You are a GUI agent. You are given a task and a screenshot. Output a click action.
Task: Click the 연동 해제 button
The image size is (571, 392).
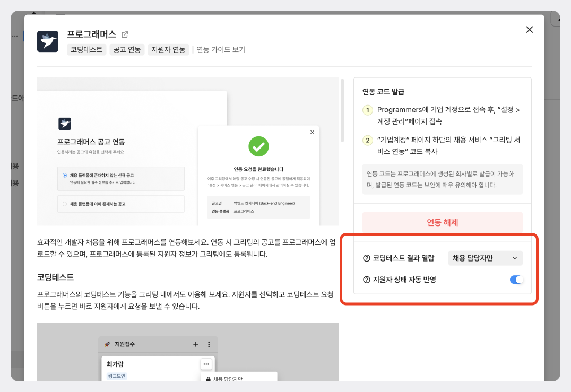tap(442, 222)
